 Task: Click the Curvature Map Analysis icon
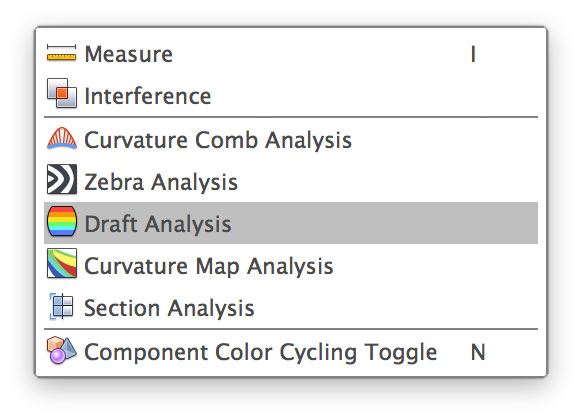pos(62,263)
